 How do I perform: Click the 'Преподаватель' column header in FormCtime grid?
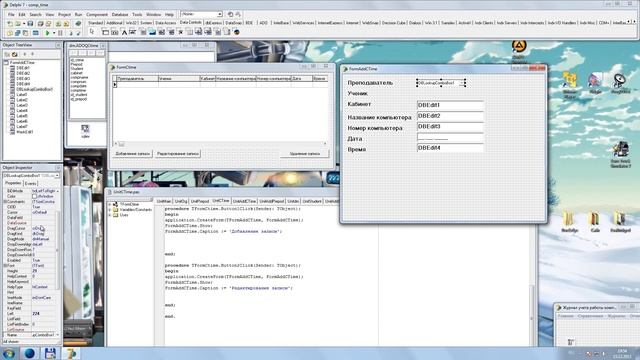click(137, 78)
